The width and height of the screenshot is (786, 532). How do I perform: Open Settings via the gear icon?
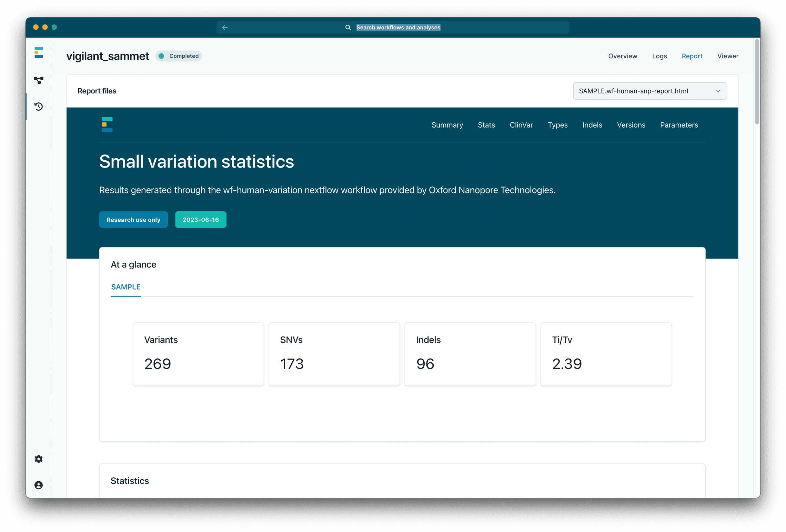pos(38,459)
